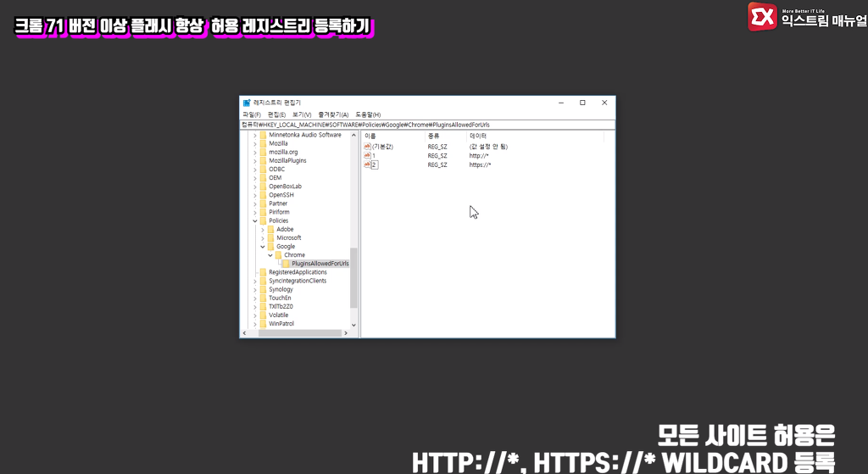The width and height of the screenshot is (868, 474).
Task: Click the tree scroll up arrow
Action: tap(353, 135)
